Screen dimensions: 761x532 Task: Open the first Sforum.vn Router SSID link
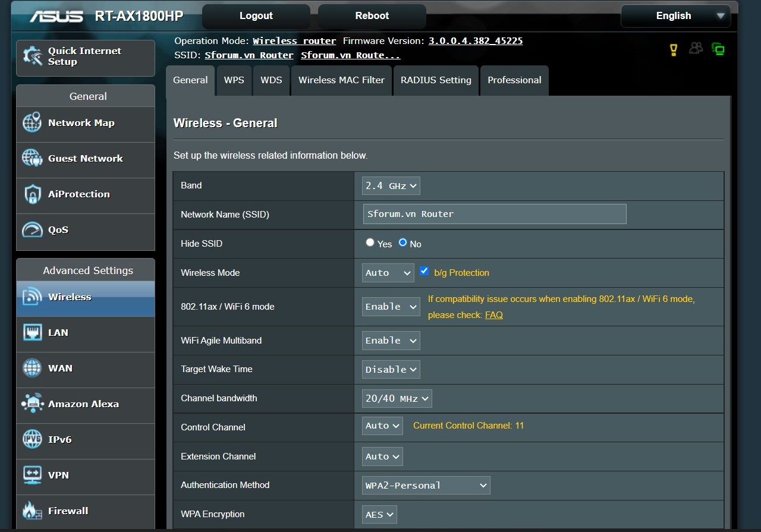point(249,55)
